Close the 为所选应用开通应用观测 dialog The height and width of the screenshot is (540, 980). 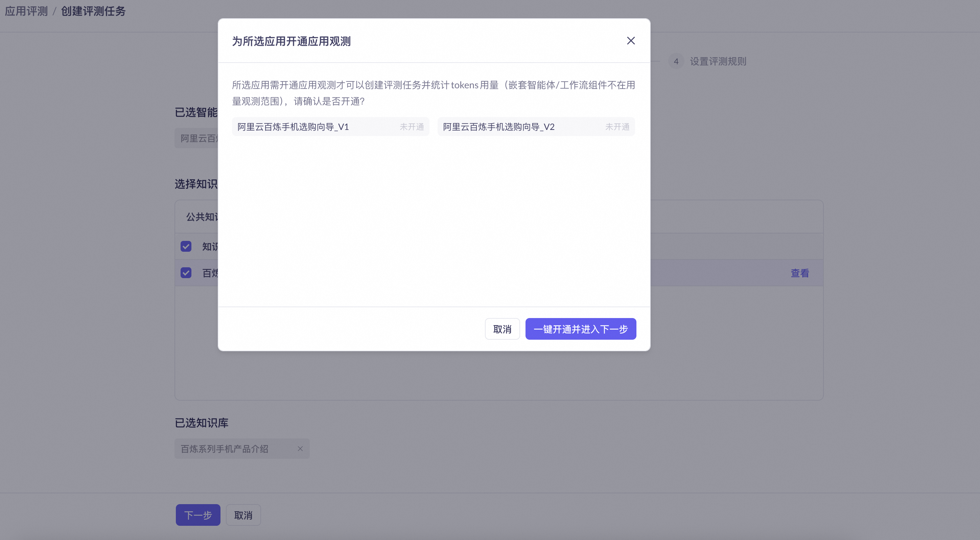pos(631,40)
